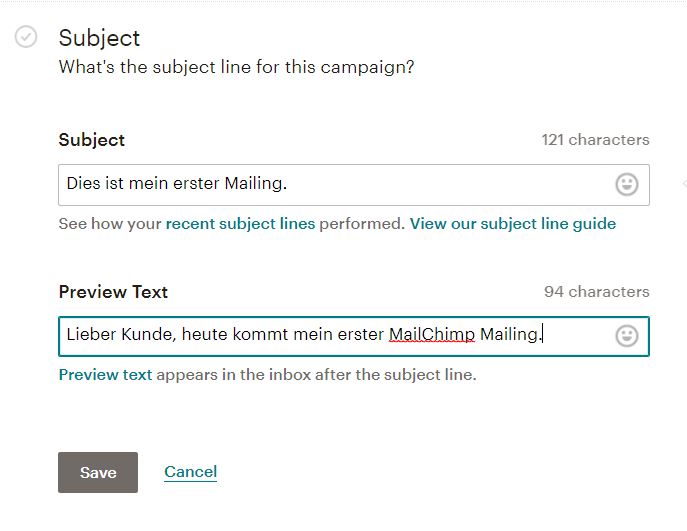Click the 121 characters counter
Screen dimensions: 687x531
coord(595,140)
